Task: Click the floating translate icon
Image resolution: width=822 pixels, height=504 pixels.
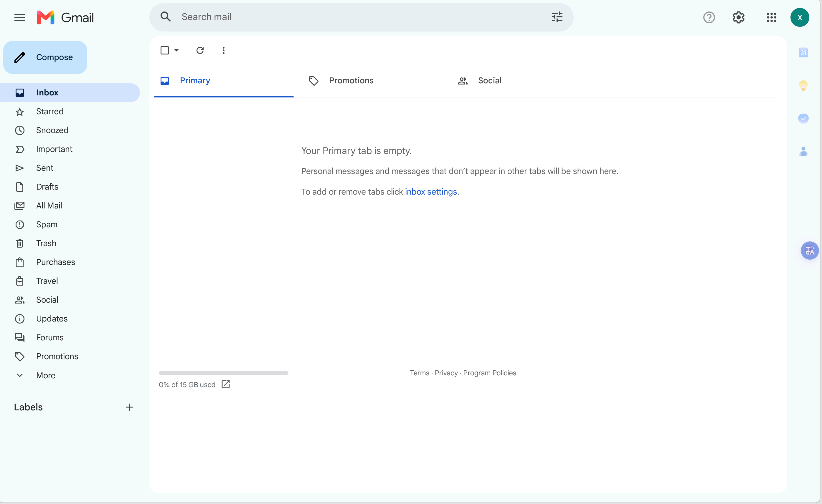Action: [x=810, y=250]
